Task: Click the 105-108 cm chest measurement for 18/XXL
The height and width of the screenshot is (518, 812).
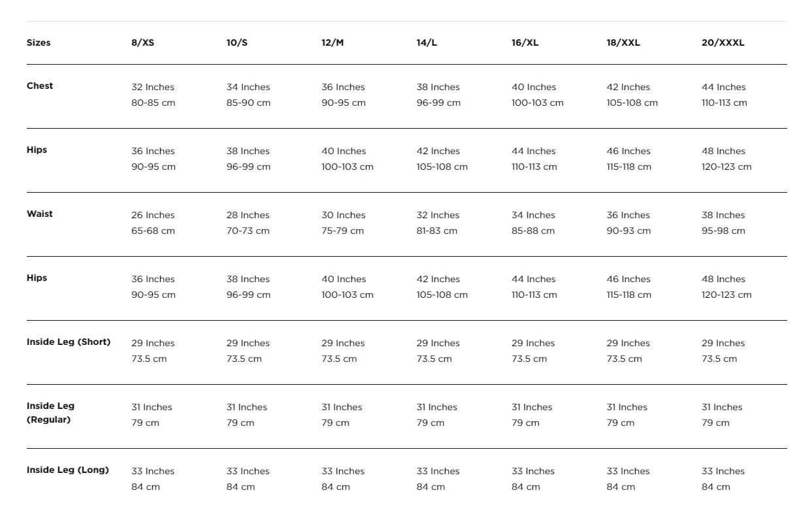Action: click(x=632, y=103)
